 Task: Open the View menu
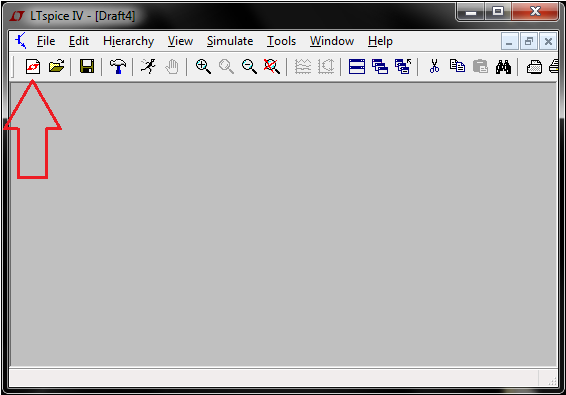(180, 41)
